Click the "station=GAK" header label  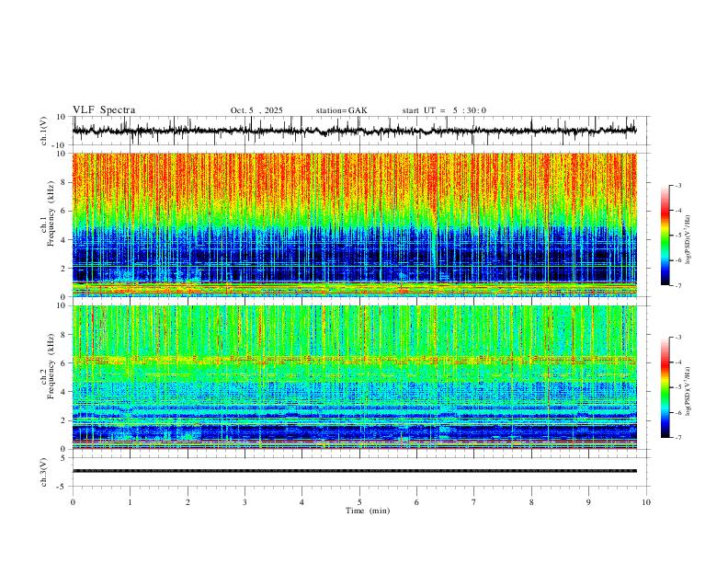click(x=341, y=110)
